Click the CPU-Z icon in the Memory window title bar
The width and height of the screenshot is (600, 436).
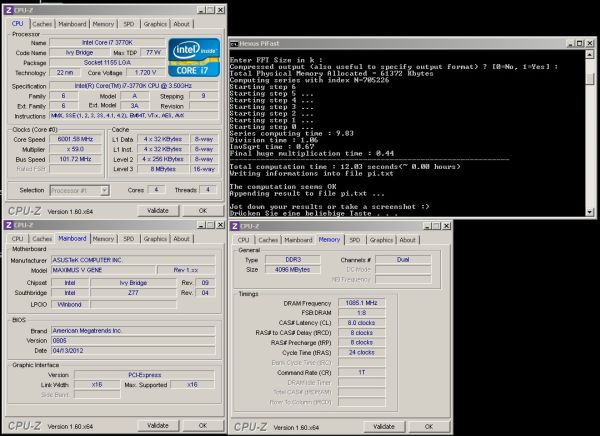235,226
